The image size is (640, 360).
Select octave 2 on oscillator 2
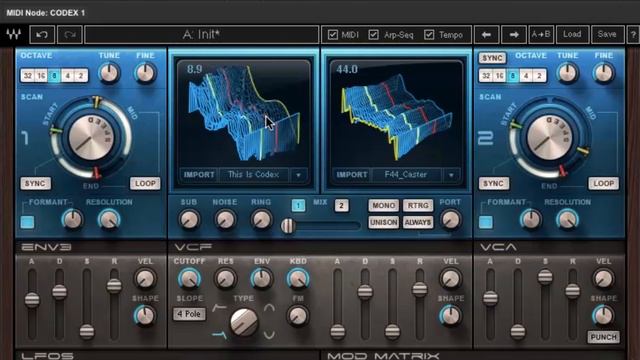[539, 76]
